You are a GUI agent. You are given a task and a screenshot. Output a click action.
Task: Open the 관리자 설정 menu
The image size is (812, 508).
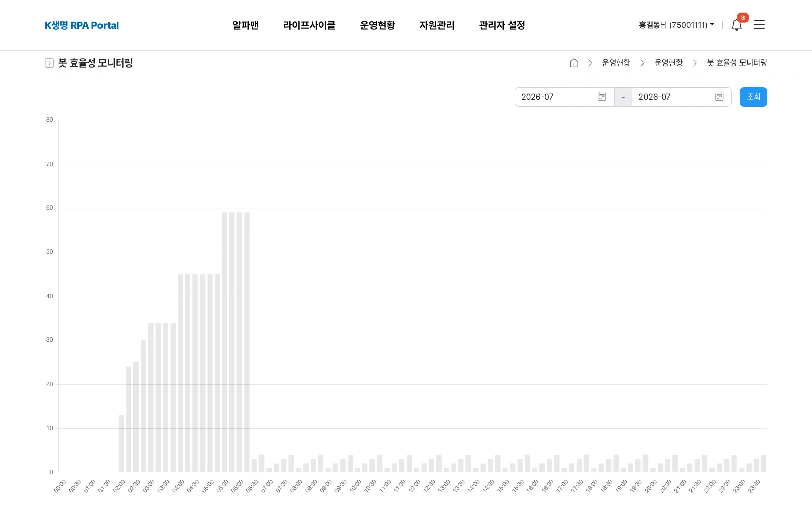[x=502, y=25]
